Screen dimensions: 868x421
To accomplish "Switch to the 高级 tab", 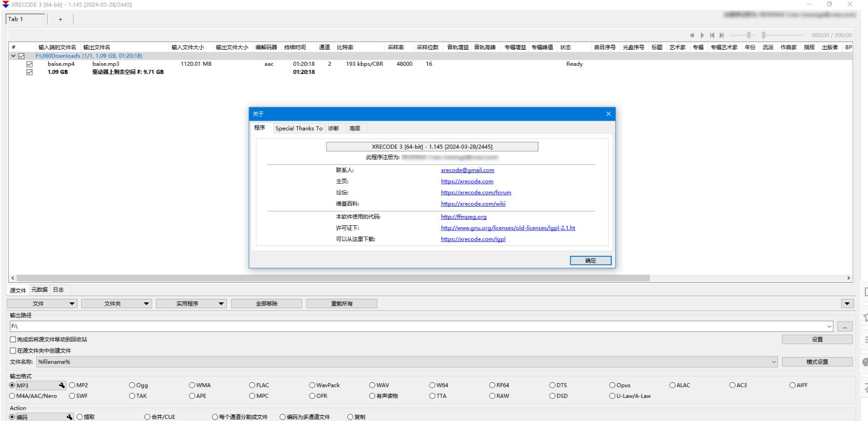I will tap(355, 128).
